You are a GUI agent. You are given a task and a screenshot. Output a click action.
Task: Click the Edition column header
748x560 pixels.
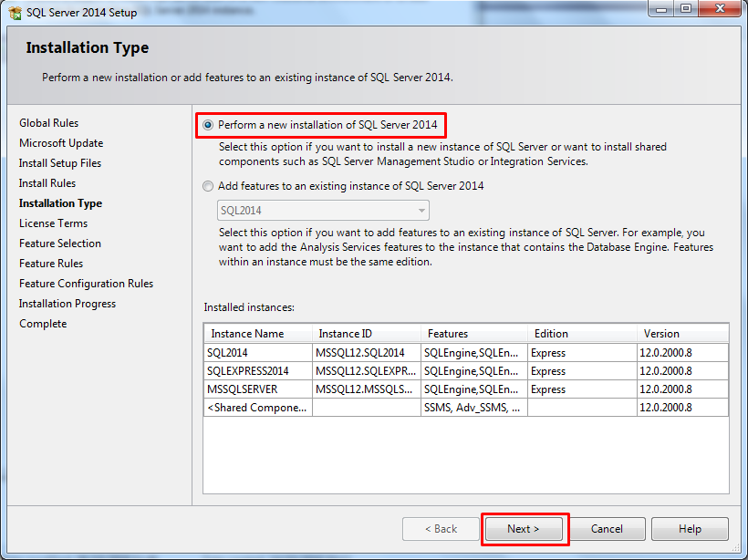point(582,334)
